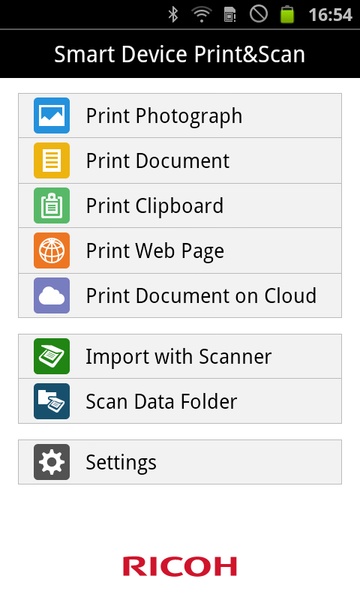360x600 pixels.
Task: Click the RICOH logo
Action: 180,566
